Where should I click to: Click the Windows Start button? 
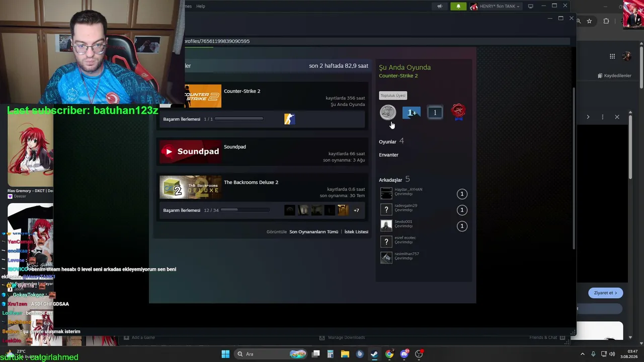pyautogui.click(x=225, y=354)
